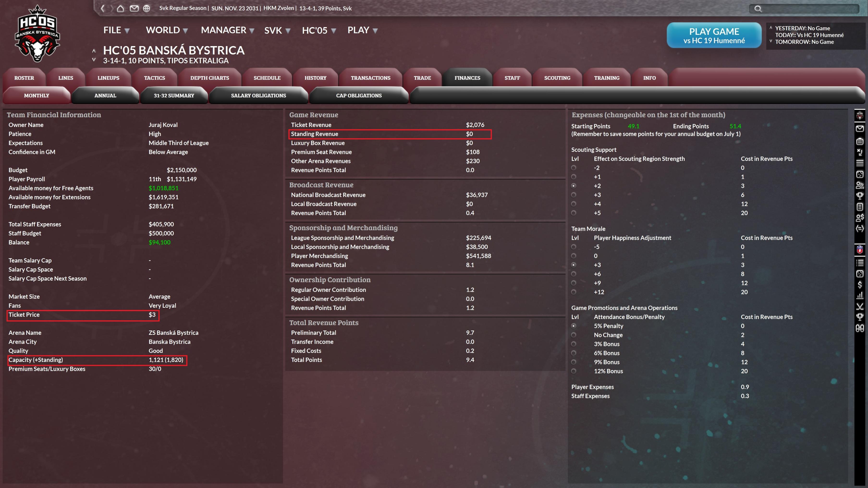Screen dimensions: 868x488
Task: Open the WORLD dropdown menu
Action: (166, 30)
